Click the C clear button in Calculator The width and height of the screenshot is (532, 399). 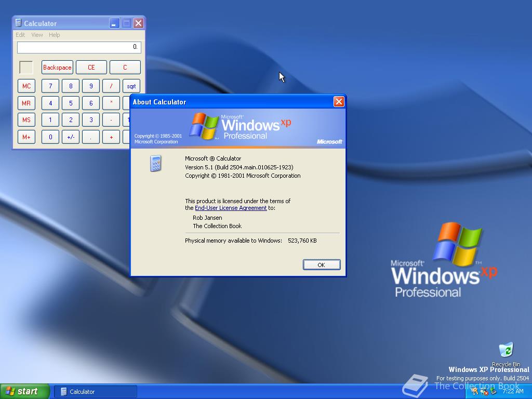pos(125,68)
